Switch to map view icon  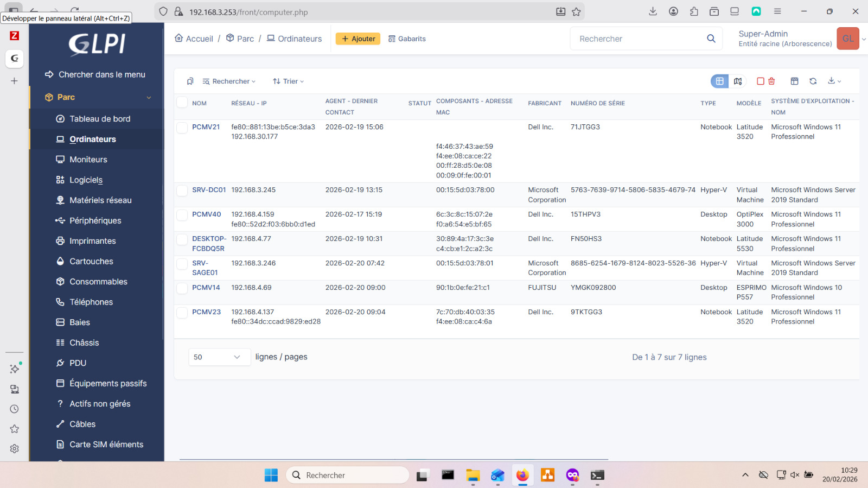(738, 81)
